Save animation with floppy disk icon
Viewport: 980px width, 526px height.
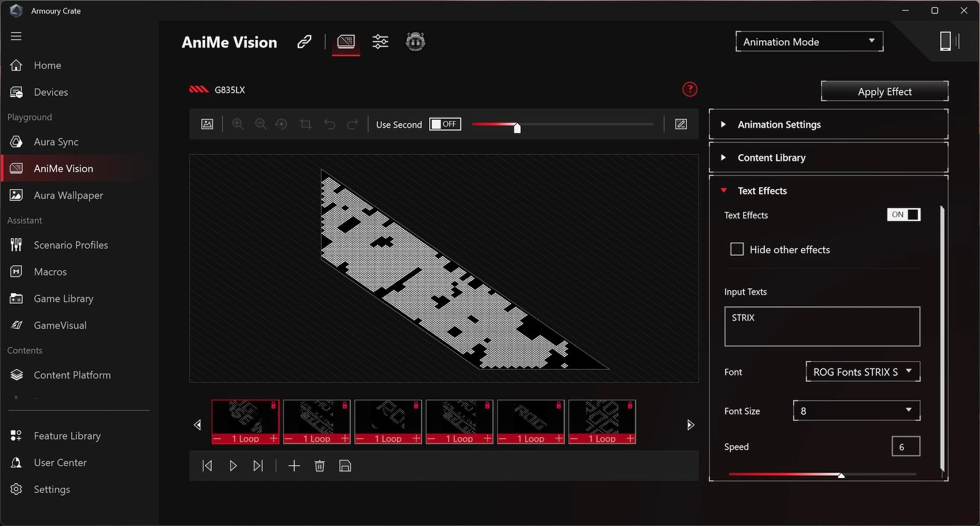pyautogui.click(x=345, y=466)
